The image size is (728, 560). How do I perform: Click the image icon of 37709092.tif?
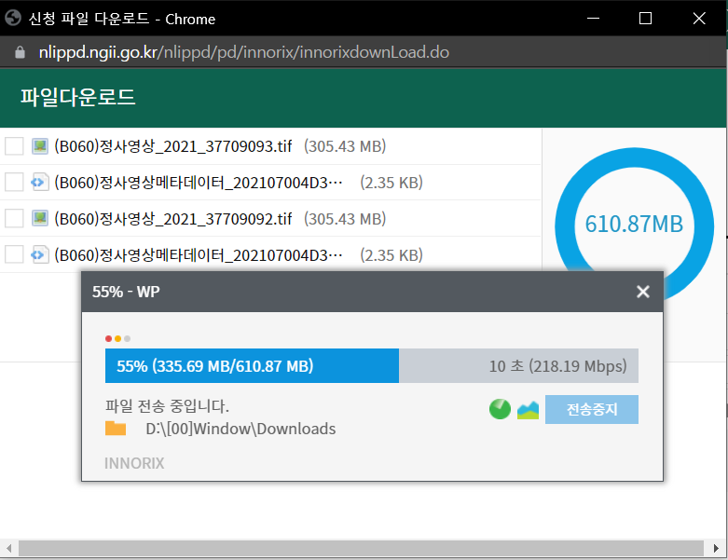(x=40, y=219)
